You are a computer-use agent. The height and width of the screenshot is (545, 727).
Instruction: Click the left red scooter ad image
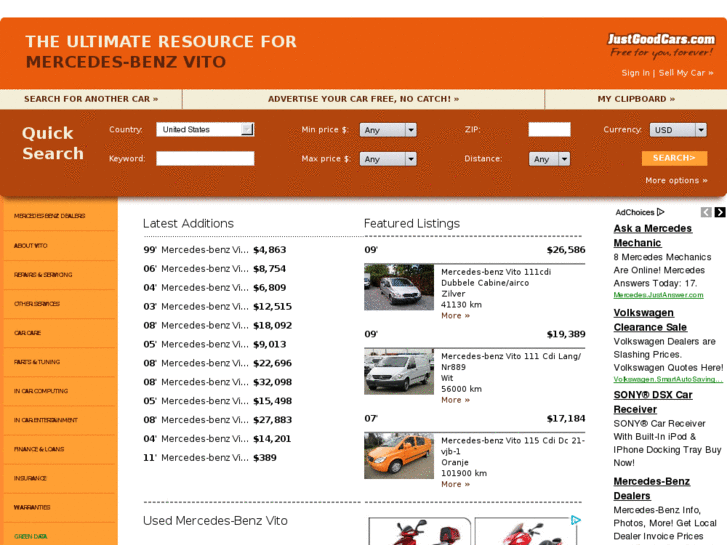point(420,532)
